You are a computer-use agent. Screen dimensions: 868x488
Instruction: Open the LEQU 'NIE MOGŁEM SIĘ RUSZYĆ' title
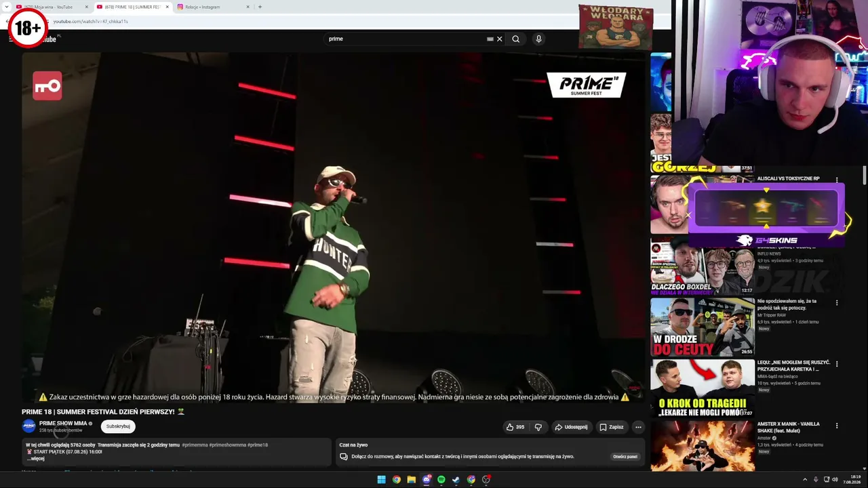tap(792, 366)
